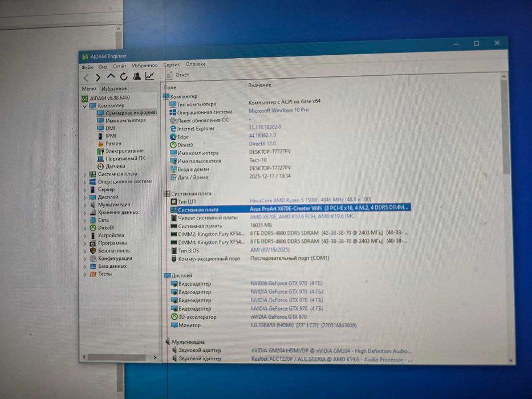Open the Справка menu
The height and width of the screenshot is (399, 532).
click(196, 64)
